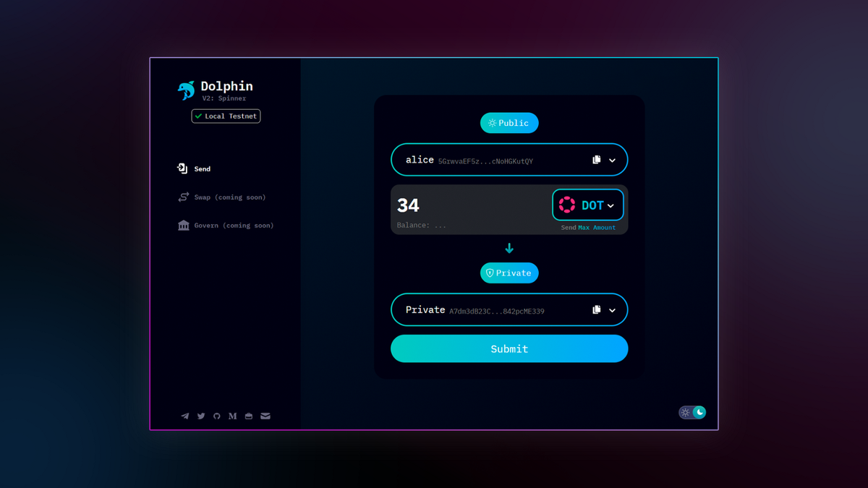Open the Twitter link icon
868x488 pixels.
point(200,416)
